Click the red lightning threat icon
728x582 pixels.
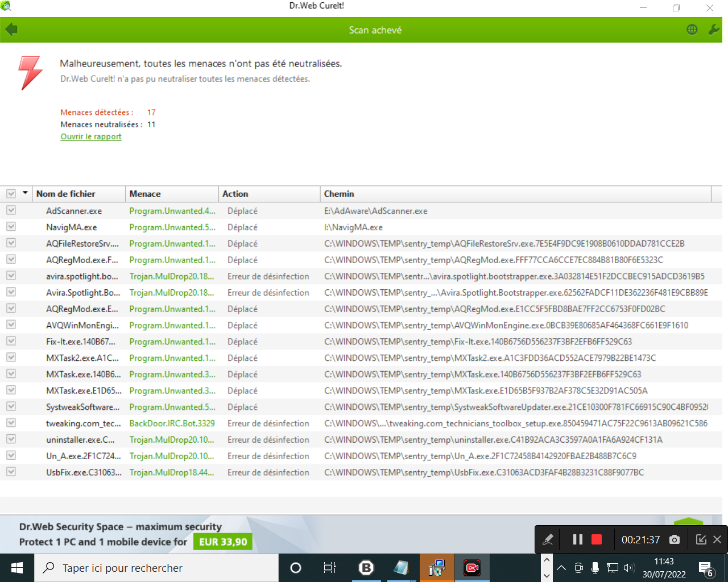(x=30, y=73)
